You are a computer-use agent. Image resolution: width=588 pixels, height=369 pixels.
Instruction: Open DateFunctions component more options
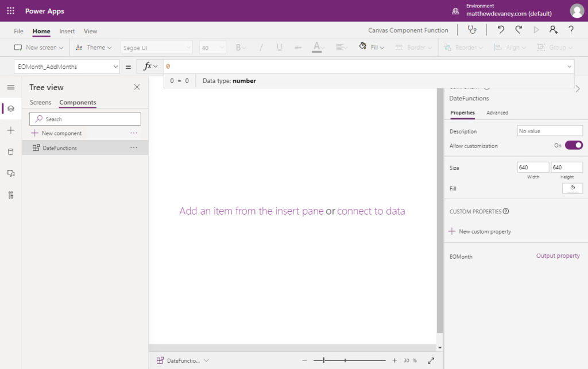point(133,147)
